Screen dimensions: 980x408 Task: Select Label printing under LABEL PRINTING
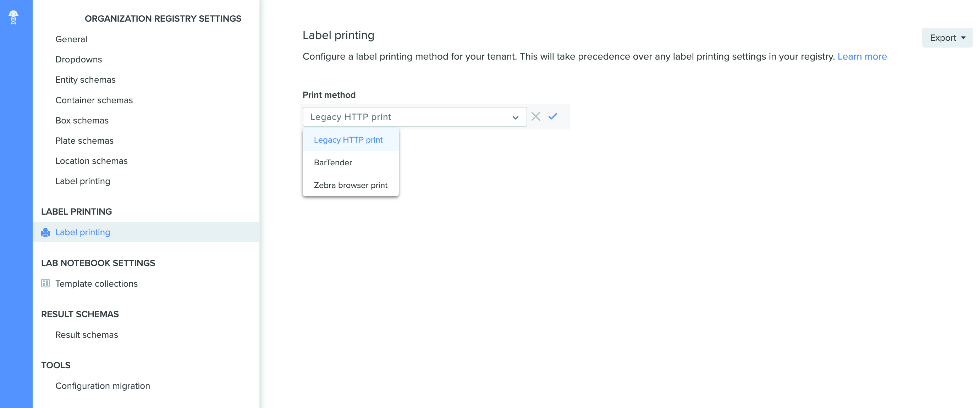(x=83, y=232)
